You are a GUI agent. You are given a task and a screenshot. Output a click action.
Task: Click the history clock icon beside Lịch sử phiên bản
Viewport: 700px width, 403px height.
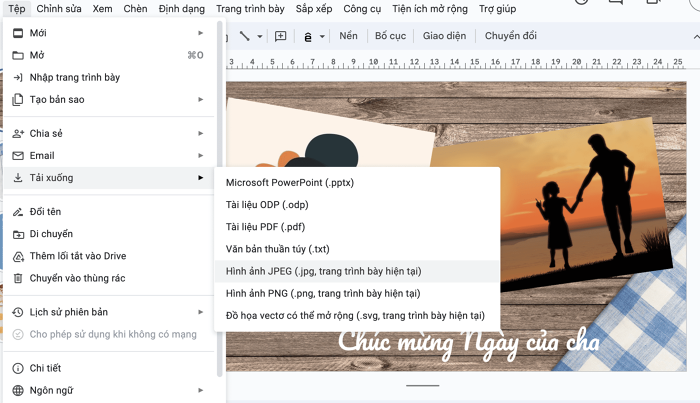coord(18,312)
